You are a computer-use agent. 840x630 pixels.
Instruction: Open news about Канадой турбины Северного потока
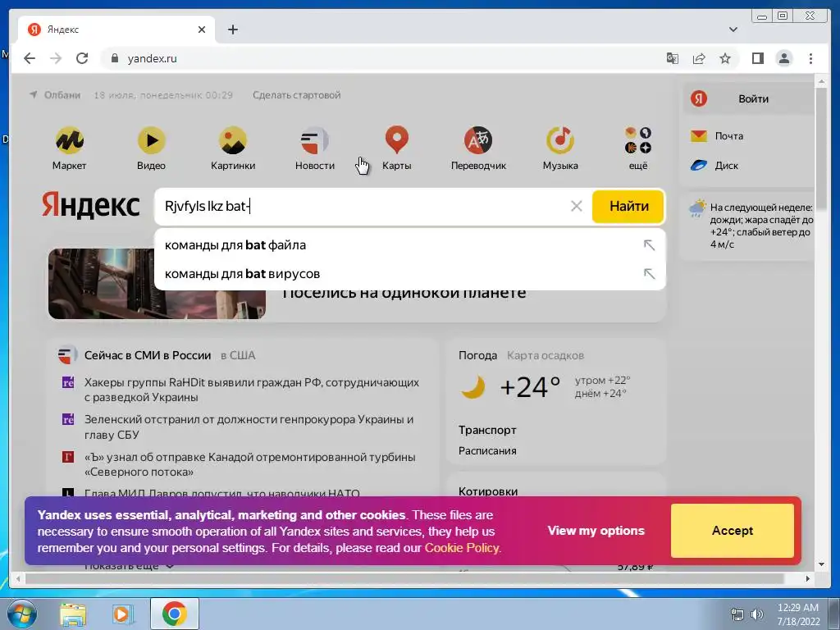pyautogui.click(x=250, y=464)
